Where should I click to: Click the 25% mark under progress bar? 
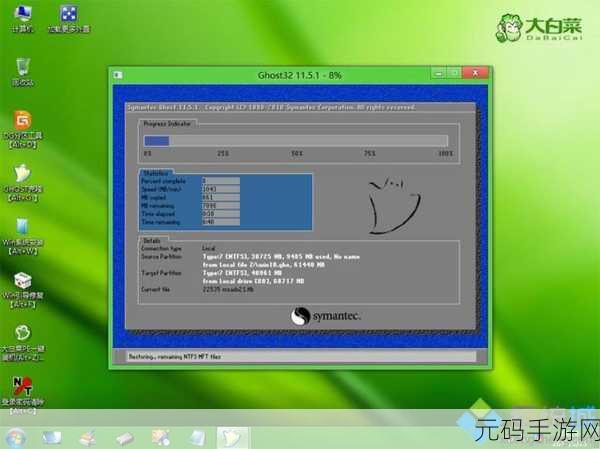223,153
